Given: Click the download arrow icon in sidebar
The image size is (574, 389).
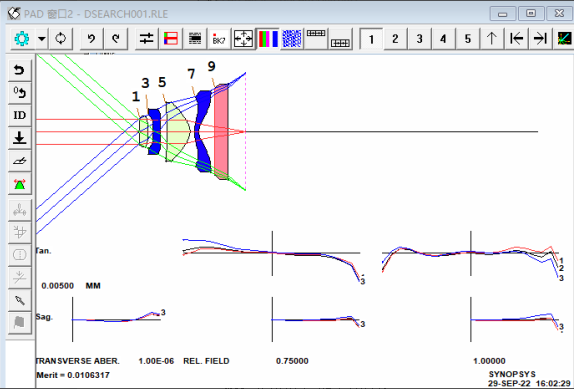Looking at the screenshot, I should 20,138.
